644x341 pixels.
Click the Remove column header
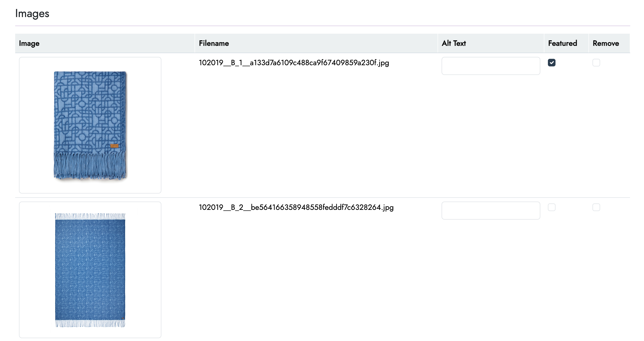pyautogui.click(x=606, y=43)
